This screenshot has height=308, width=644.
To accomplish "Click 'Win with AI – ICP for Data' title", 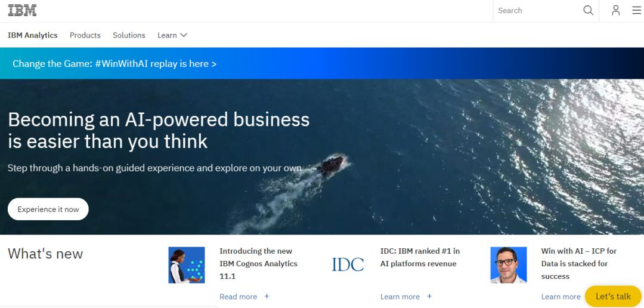I will (578, 264).
